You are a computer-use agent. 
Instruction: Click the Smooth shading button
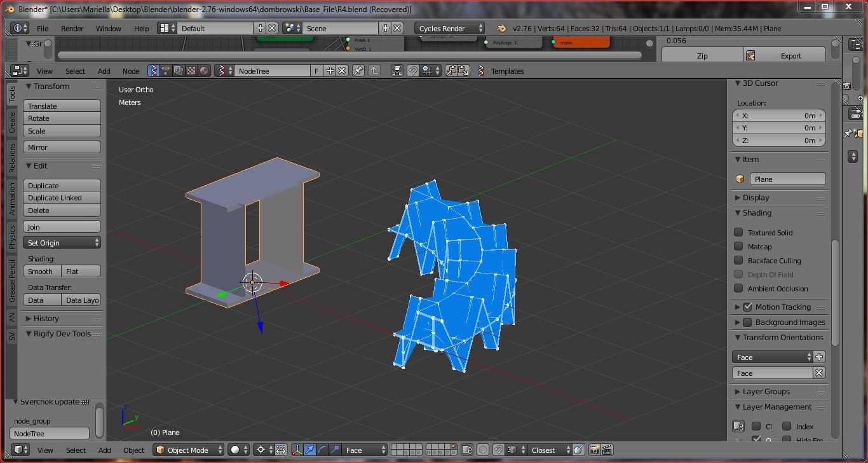pos(42,271)
